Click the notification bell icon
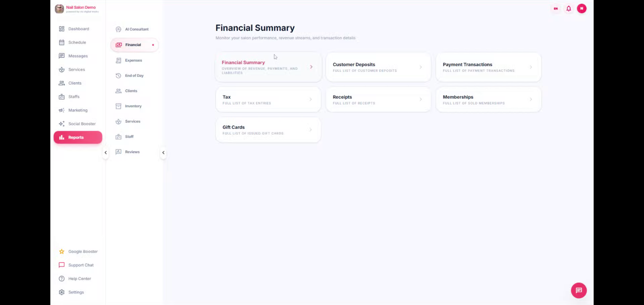This screenshot has height=305, width=644. click(x=569, y=9)
